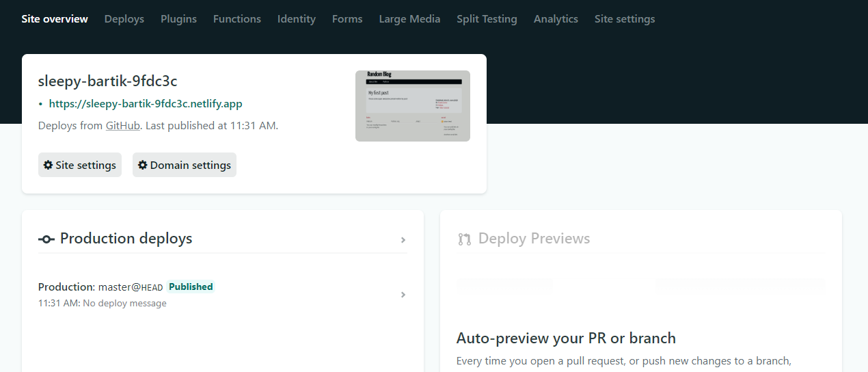Screen dimensions: 868x372
Task: Click the 'Last published at 11:31 AM' text
Action: pos(211,126)
